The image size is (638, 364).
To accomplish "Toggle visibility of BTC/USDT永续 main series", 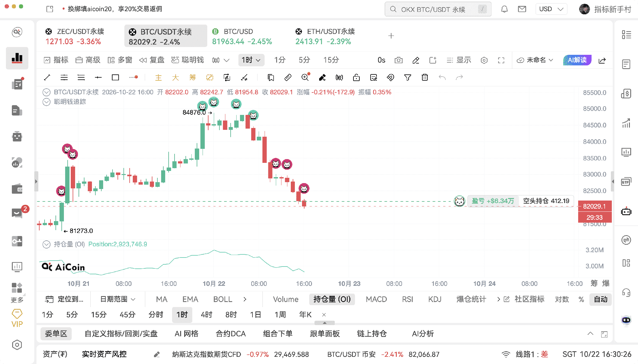I will [46, 92].
